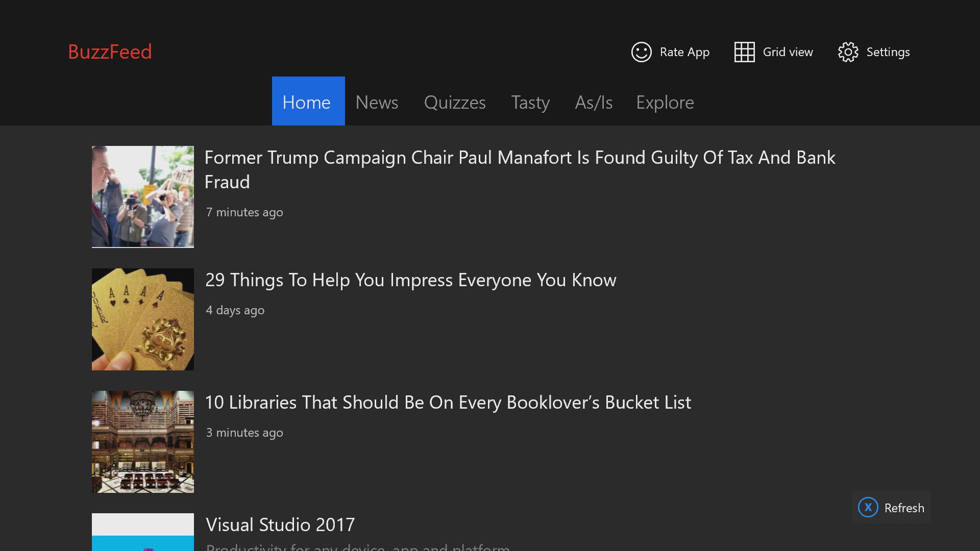Viewport: 980px width, 551px height.
Task: Open the Paul Manafort article headline
Action: 520,169
